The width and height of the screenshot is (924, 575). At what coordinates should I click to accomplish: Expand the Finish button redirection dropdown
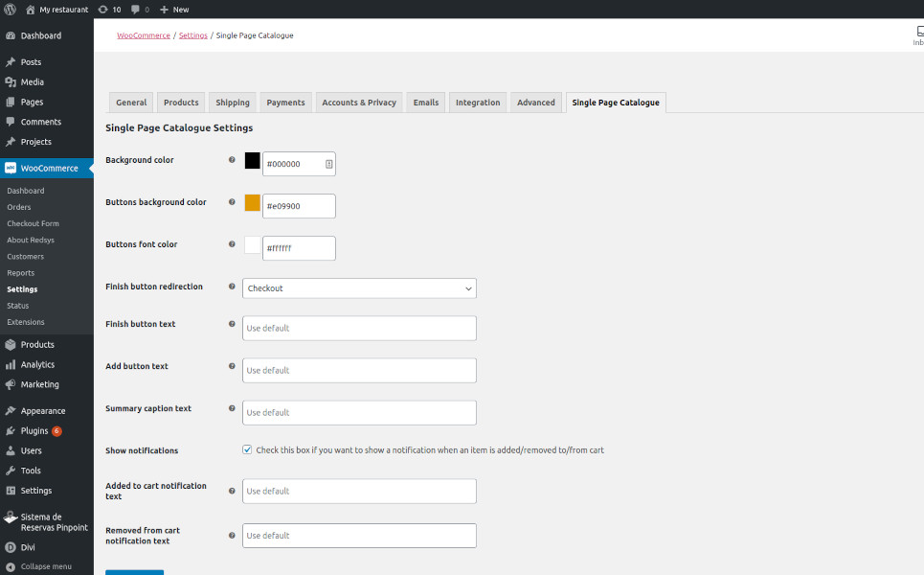[x=359, y=288]
